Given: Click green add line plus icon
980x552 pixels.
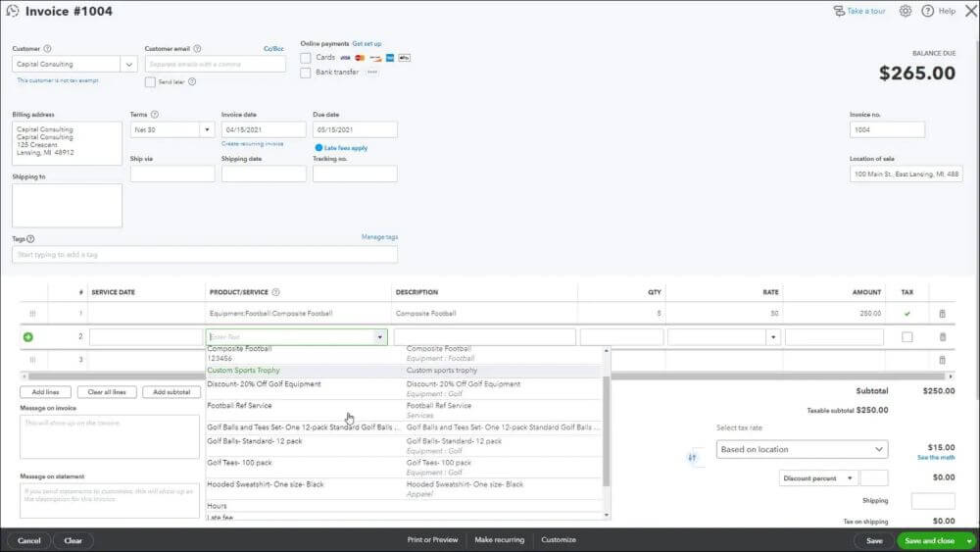Looking at the screenshot, I should coord(28,337).
